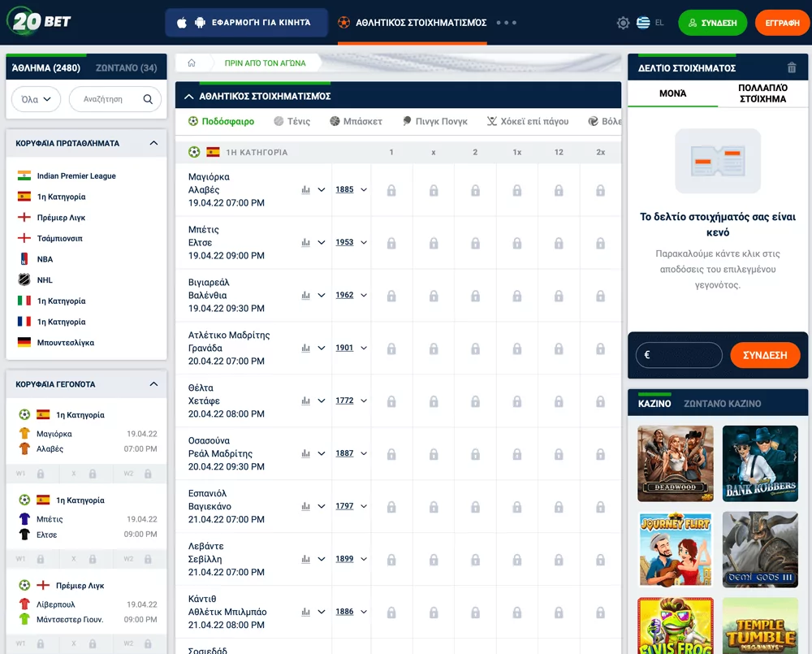Click the search magnifier icon
Viewport: 812px width, 654px height.
148,99
